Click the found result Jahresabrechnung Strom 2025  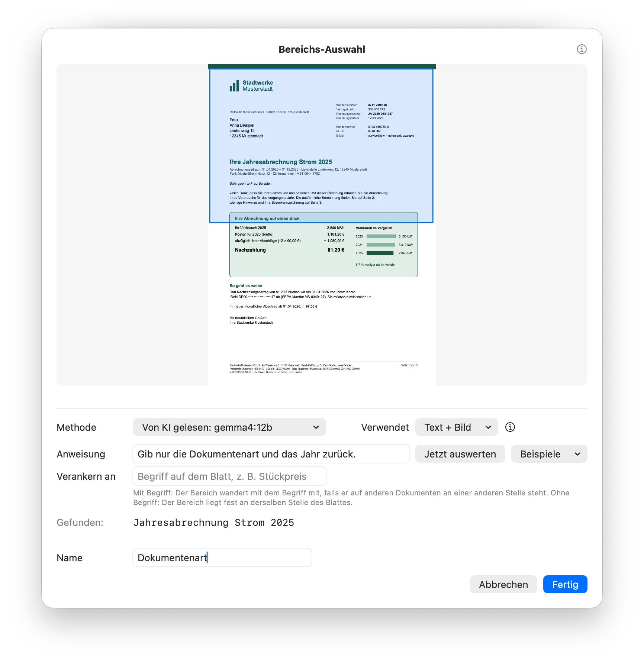pos(213,523)
